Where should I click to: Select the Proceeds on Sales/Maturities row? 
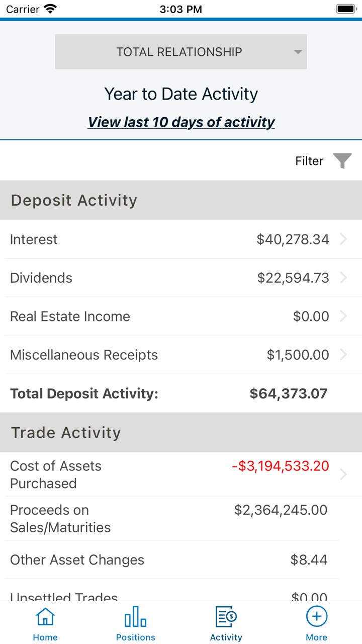click(171, 519)
